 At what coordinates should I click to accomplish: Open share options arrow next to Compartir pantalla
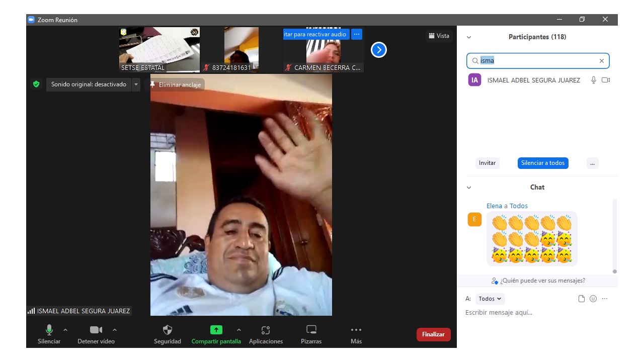pyautogui.click(x=239, y=330)
